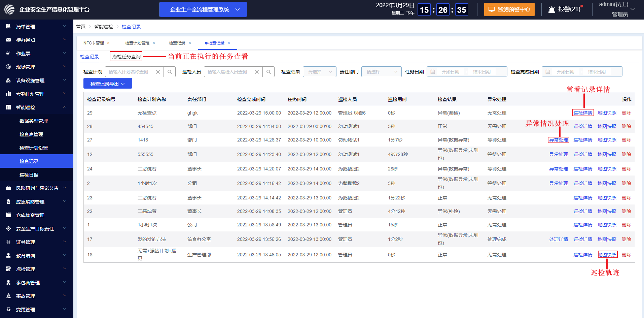Switch to the NFC卡管理 tab
The width and height of the screenshot is (644, 318).
(x=94, y=43)
